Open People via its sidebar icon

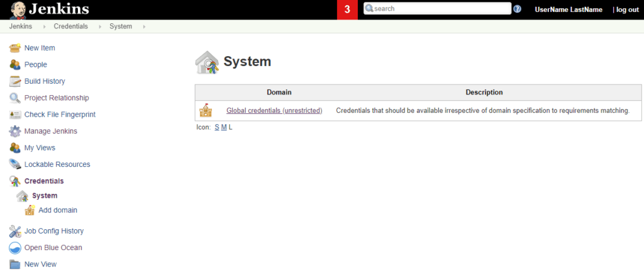[x=15, y=64]
